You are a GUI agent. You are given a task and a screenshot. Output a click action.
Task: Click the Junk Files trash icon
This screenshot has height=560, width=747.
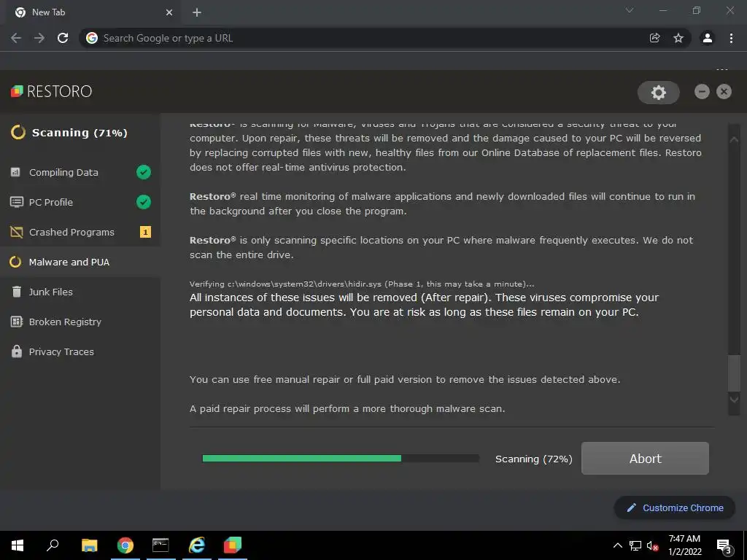click(16, 292)
